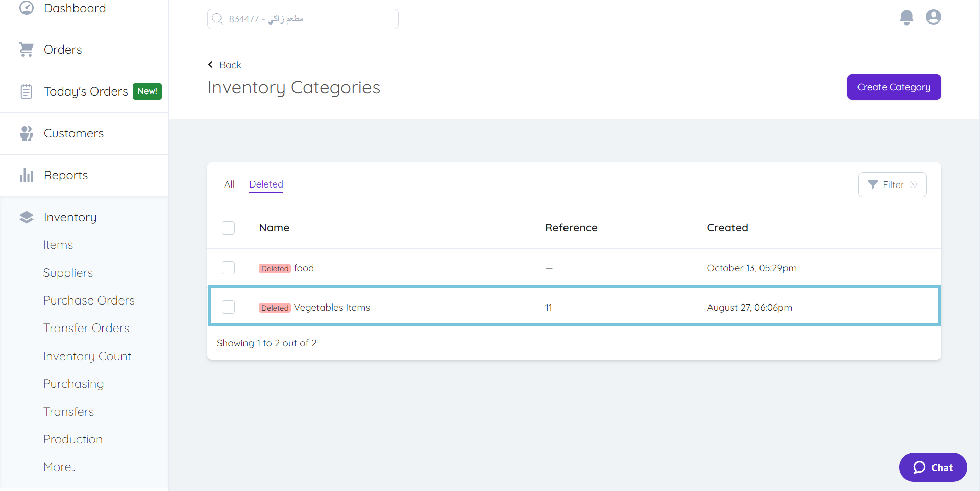The width and height of the screenshot is (980, 491).
Task: Click the Customers people icon
Action: pos(26,133)
